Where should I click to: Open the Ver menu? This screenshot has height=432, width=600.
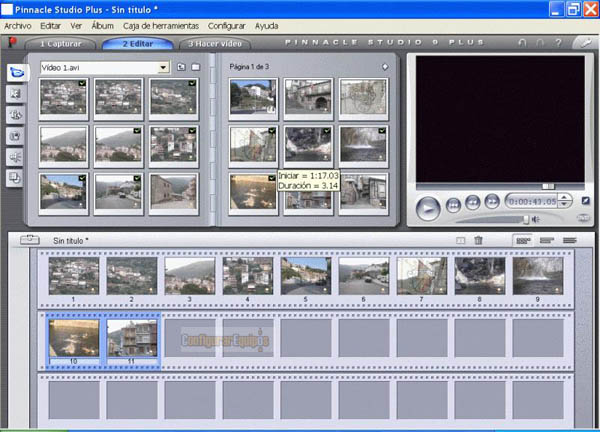(x=76, y=26)
